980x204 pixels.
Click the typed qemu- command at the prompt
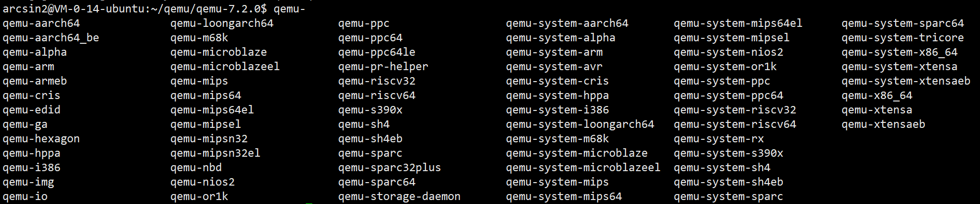[x=289, y=9]
